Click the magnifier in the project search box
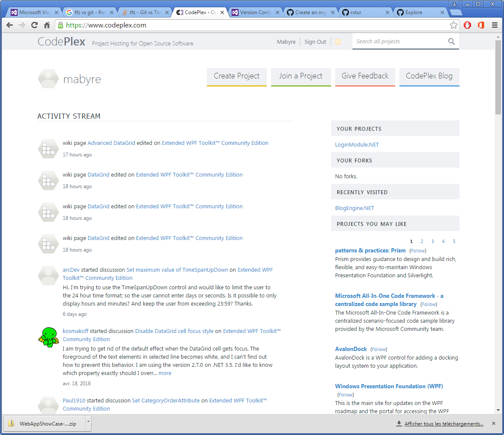 coord(451,42)
